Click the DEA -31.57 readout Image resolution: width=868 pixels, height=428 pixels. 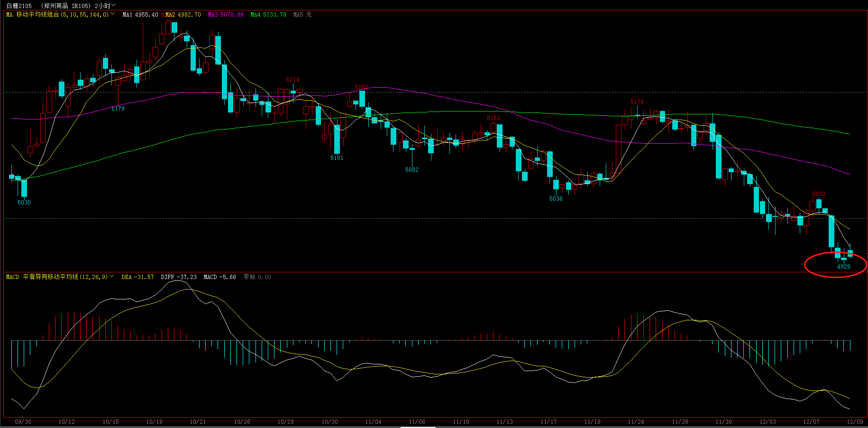137,277
